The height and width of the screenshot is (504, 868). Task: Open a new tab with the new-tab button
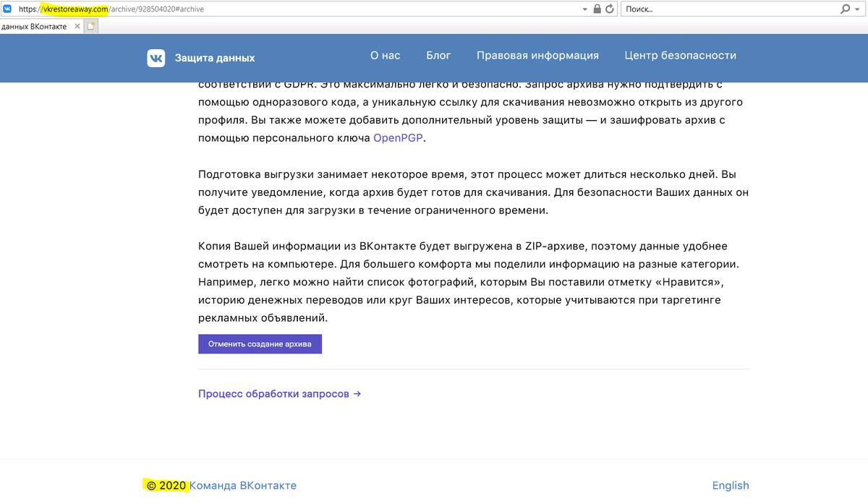click(x=89, y=25)
